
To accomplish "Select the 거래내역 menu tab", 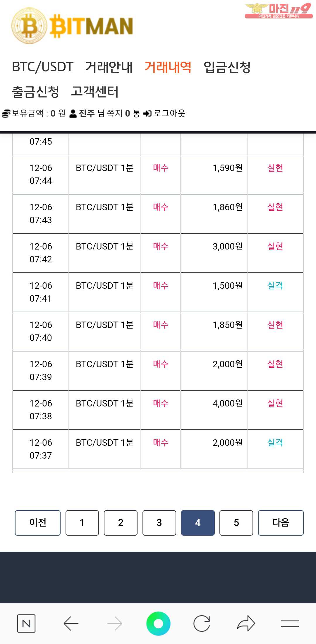I will click(168, 67).
